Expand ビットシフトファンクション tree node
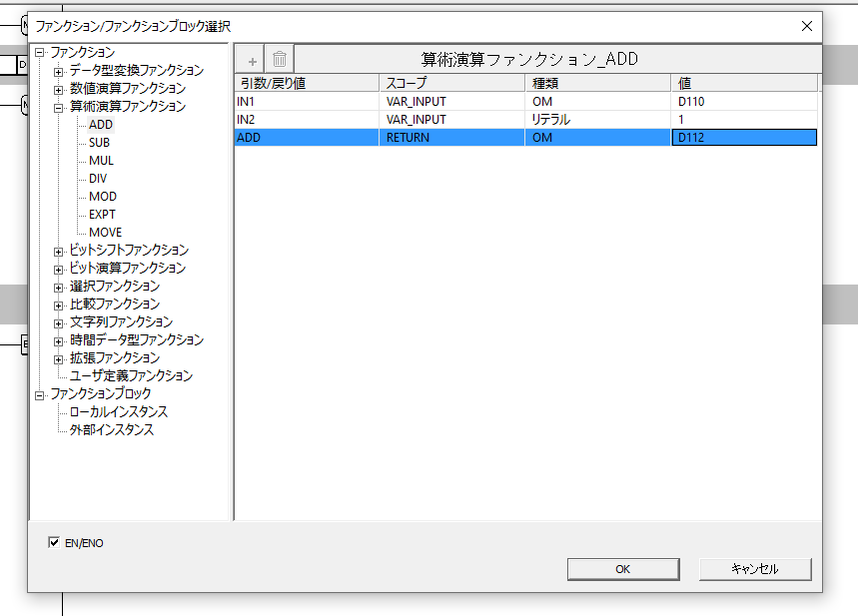The image size is (858, 616). click(x=59, y=251)
